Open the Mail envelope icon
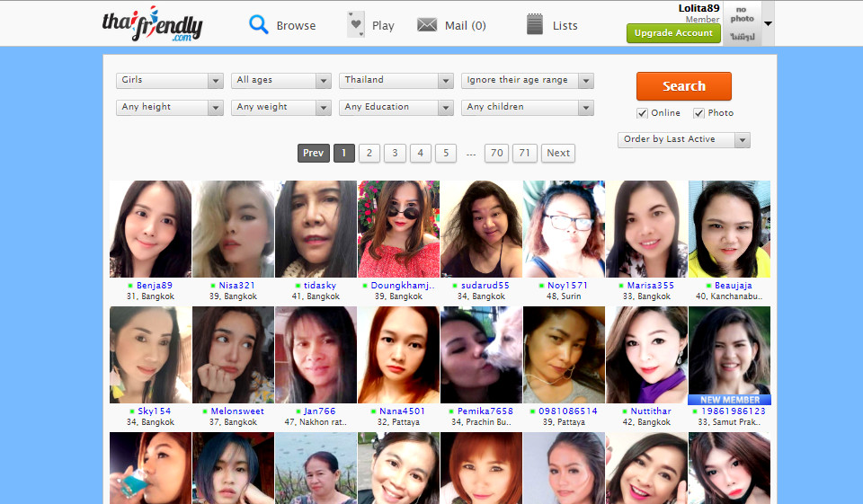This screenshot has width=863, height=504. (x=427, y=24)
